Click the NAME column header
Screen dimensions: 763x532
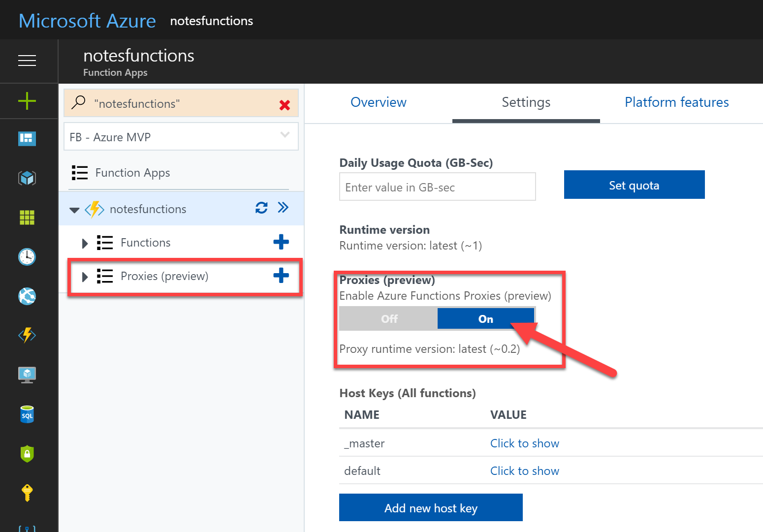(362, 415)
